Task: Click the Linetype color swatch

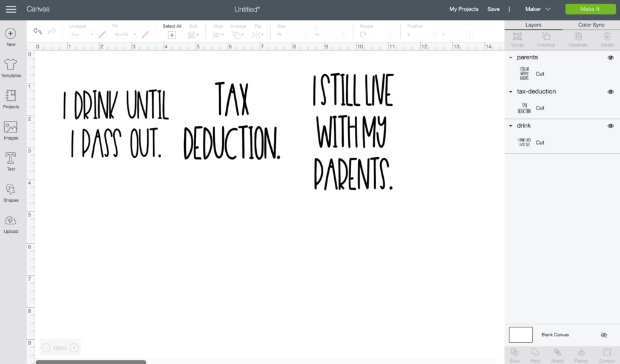Action: tap(102, 34)
